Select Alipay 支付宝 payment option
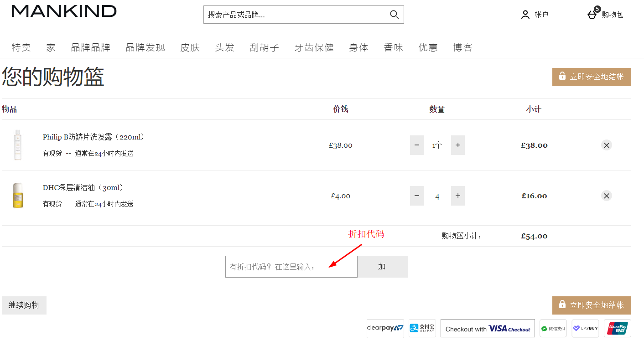This screenshot has height=346, width=644. pos(422,328)
